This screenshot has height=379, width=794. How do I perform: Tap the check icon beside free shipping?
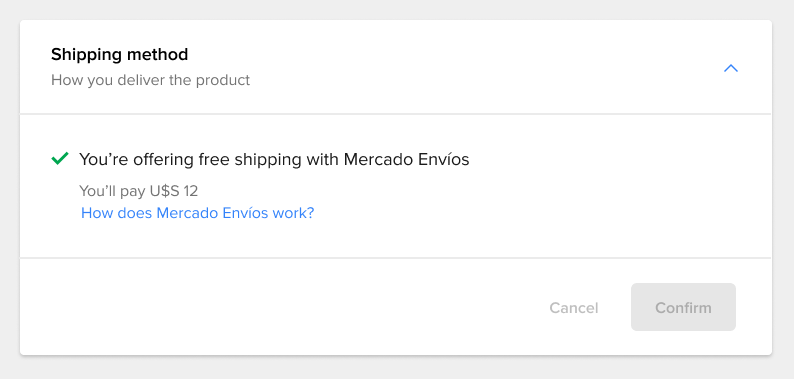coord(60,159)
